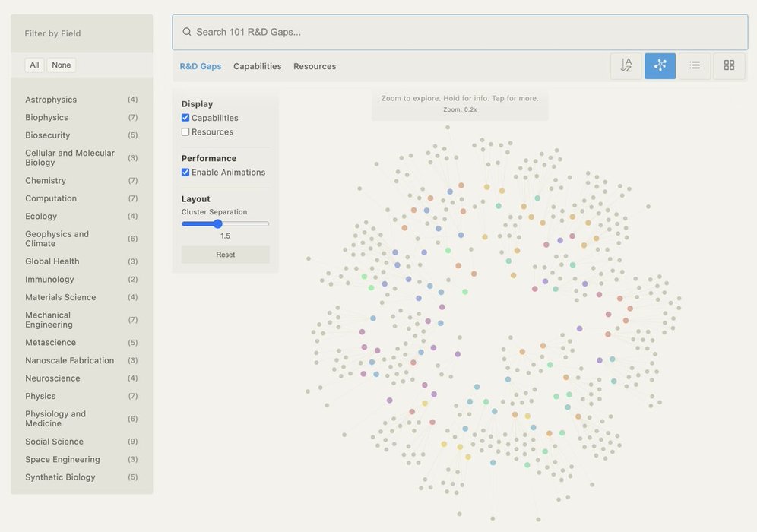The width and height of the screenshot is (757, 532).
Task: Open the Capabilities tab
Action: point(257,67)
